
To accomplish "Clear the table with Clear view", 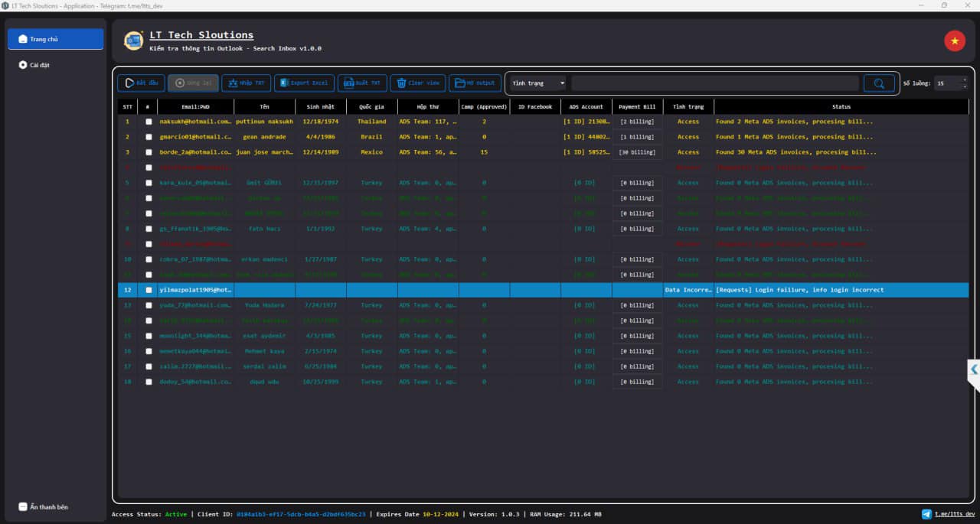I will [417, 83].
